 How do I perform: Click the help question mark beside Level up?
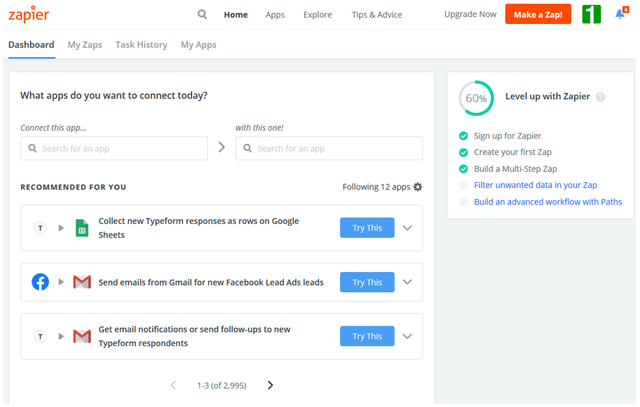tap(600, 97)
